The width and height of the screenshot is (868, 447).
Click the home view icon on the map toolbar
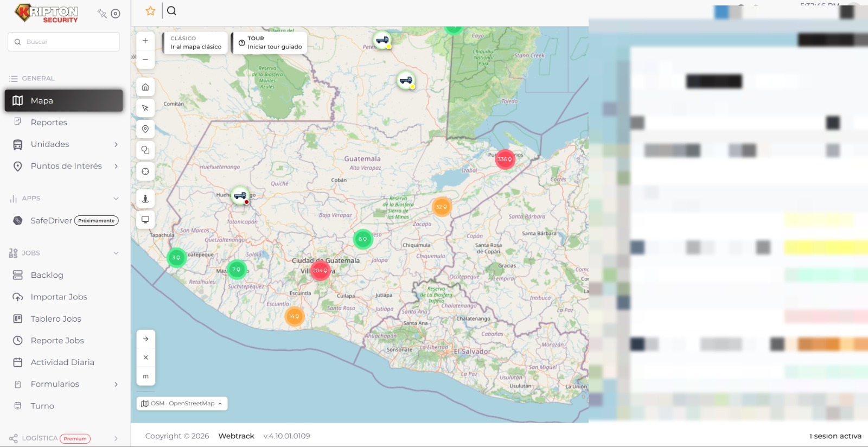(x=145, y=87)
